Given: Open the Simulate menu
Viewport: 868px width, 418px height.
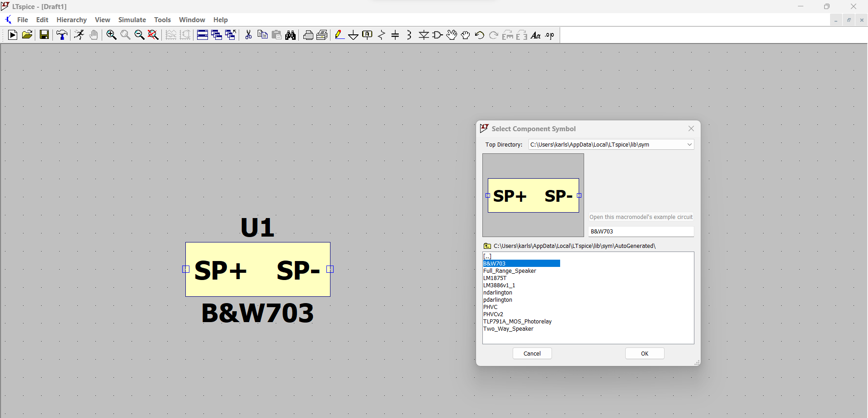Looking at the screenshot, I should pos(132,20).
